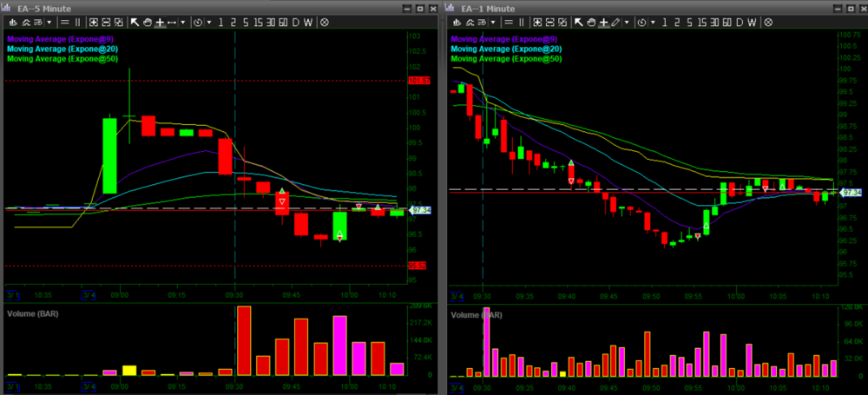Click the EA--1 Minute window title
This screenshot has height=395, width=868.
coord(486,7)
